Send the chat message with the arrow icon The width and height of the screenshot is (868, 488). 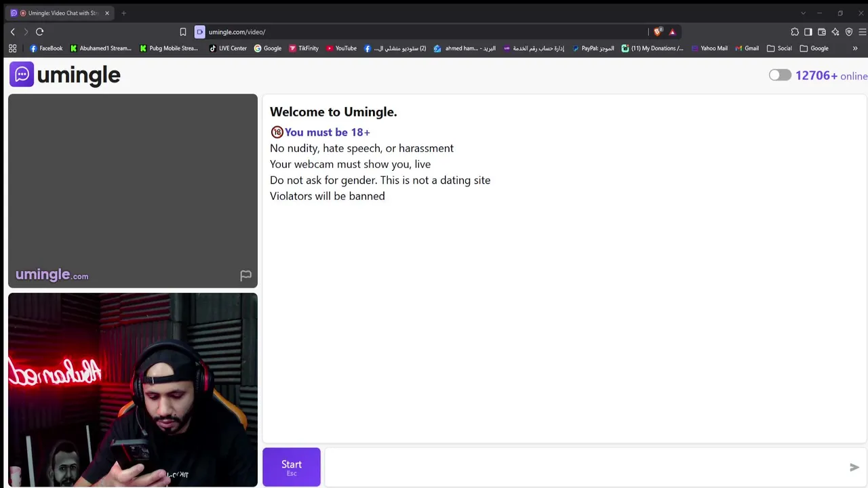click(854, 467)
